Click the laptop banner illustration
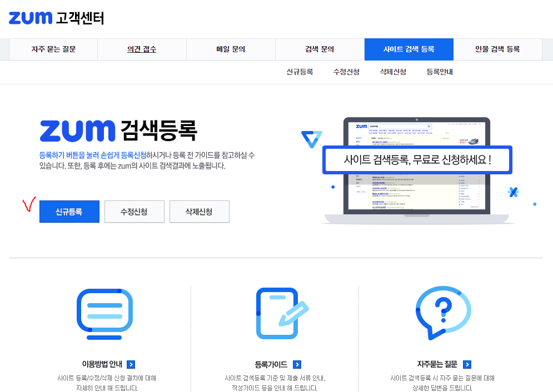This screenshot has height=392, width=553. pyautogui.click(x=417, y=171)
